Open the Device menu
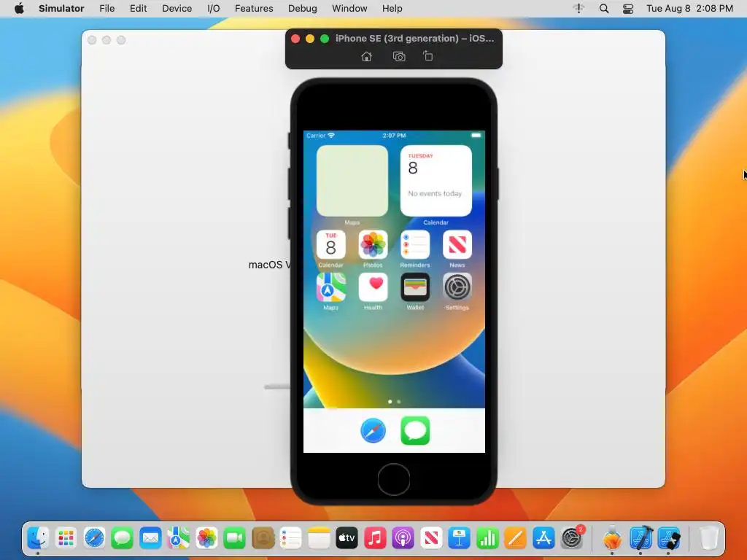 (x=177, y=9)
